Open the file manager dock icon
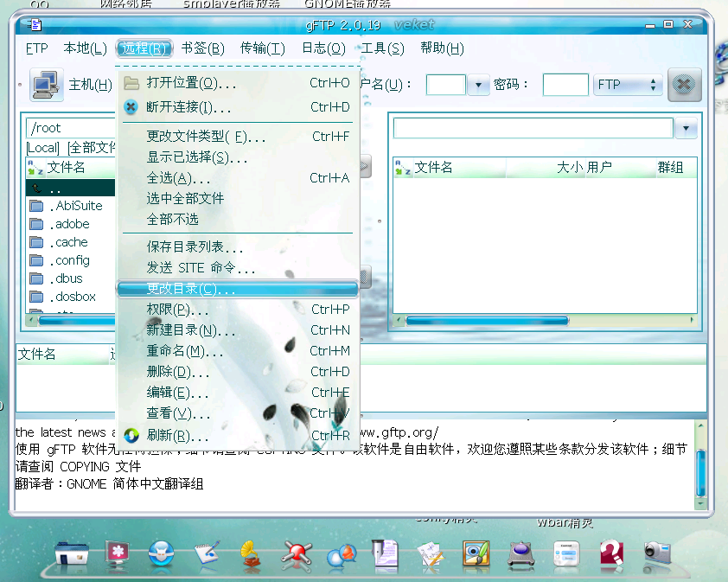Screen dimensions: 728x582 (x=72, y=553)
